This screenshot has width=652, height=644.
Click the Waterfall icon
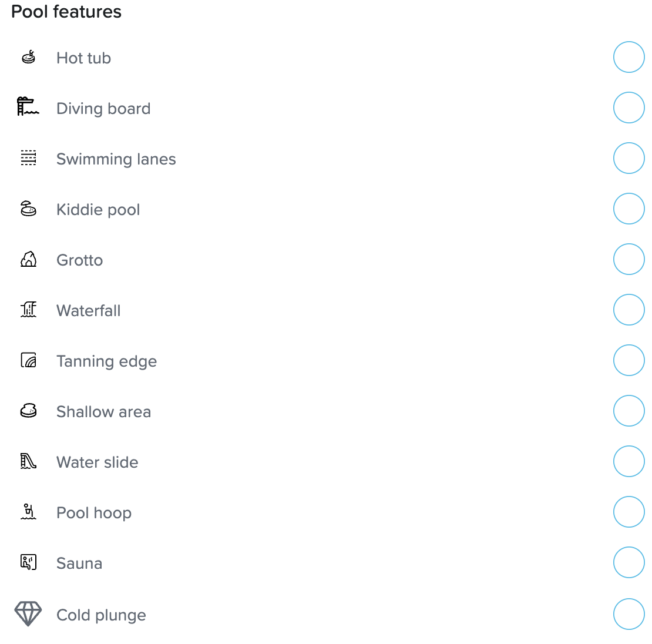pos(28,310)
